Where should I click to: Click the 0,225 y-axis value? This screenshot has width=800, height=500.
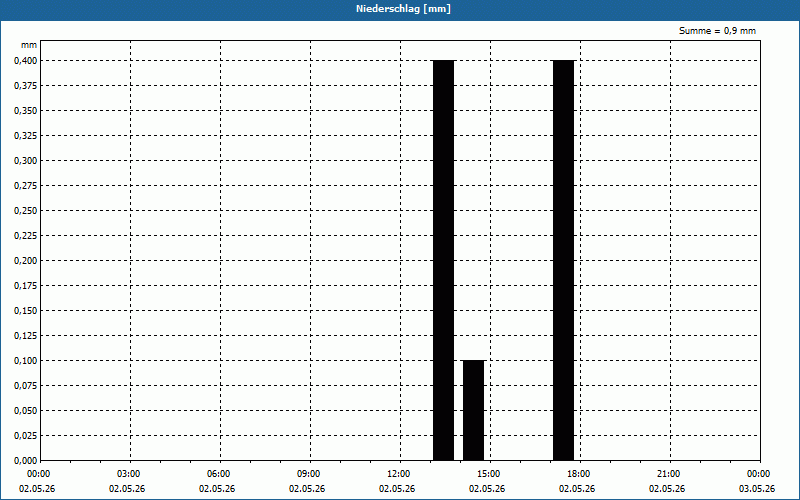coord(25,236)
